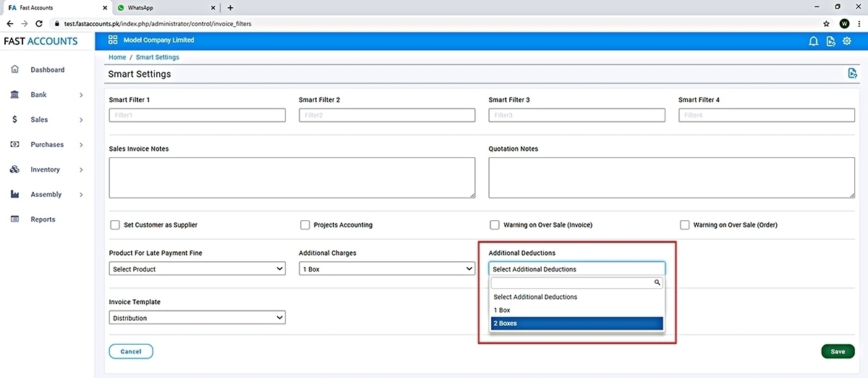Image resolution: width=868 pixels, height=378 pixels.
Task: Expand the Bank menu chevron
Action: click(81, 95)
